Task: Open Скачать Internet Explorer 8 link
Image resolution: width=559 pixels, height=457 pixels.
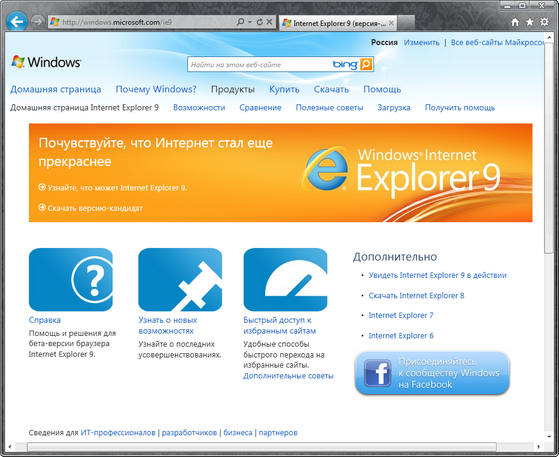Action: click(416, 296)
